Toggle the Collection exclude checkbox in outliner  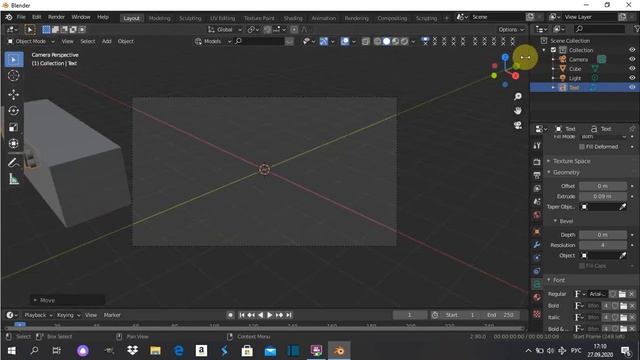click(553, 50)
